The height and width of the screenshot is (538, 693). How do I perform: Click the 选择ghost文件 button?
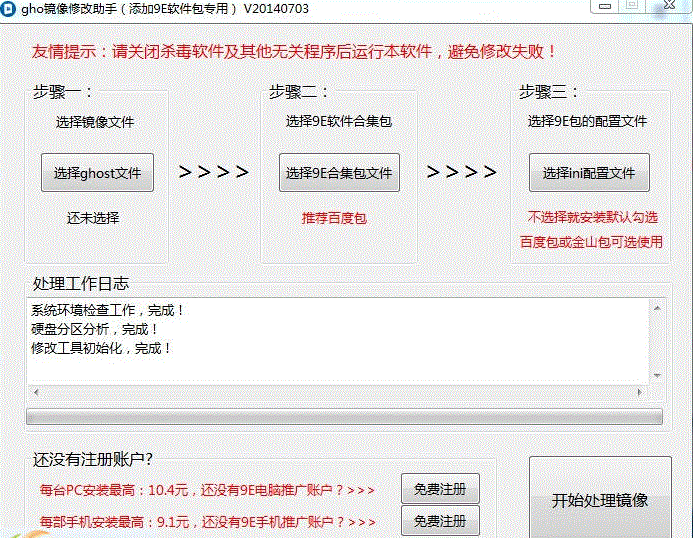click(97, 173)
